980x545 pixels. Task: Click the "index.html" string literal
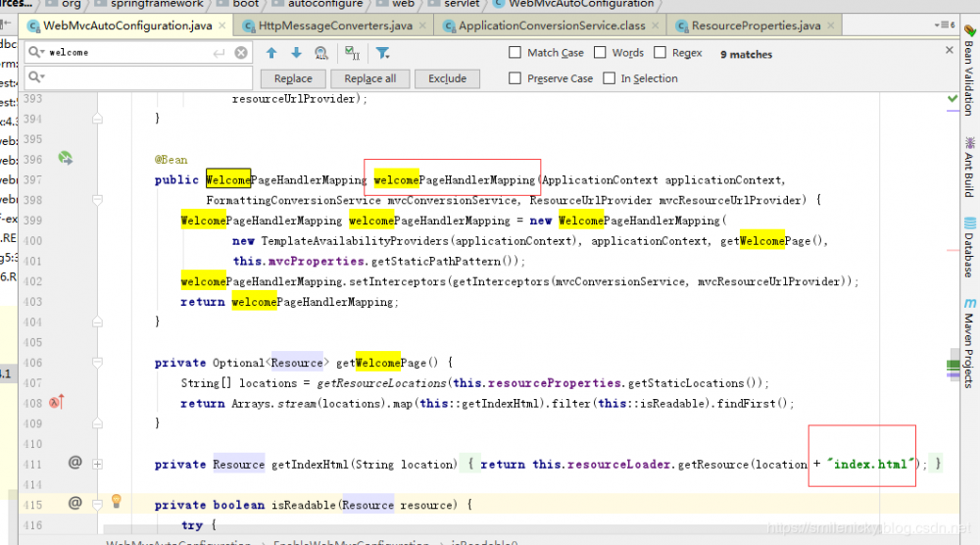point(870,464)
